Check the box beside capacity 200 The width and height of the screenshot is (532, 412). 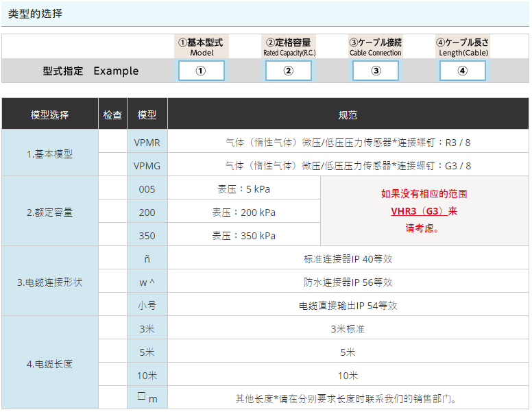coord(112,212)
